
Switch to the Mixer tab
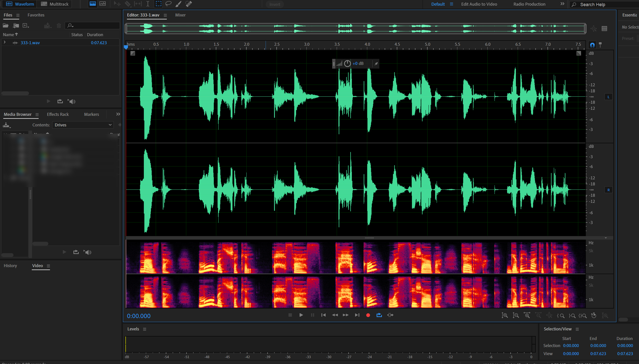coord(180,15)
